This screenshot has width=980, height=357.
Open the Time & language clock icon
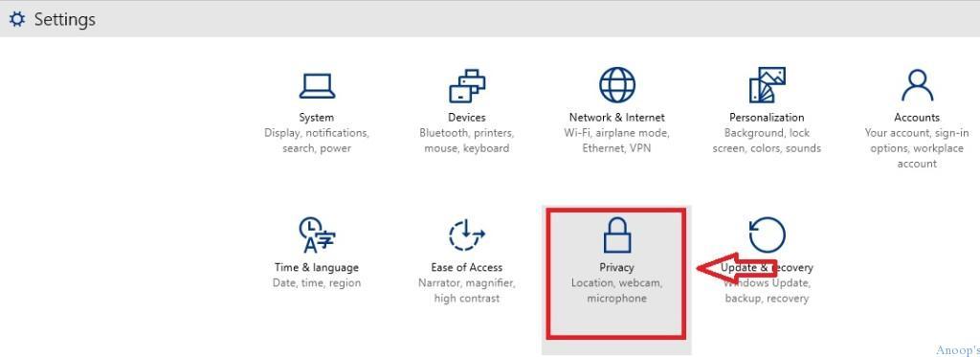pos(317,234)
